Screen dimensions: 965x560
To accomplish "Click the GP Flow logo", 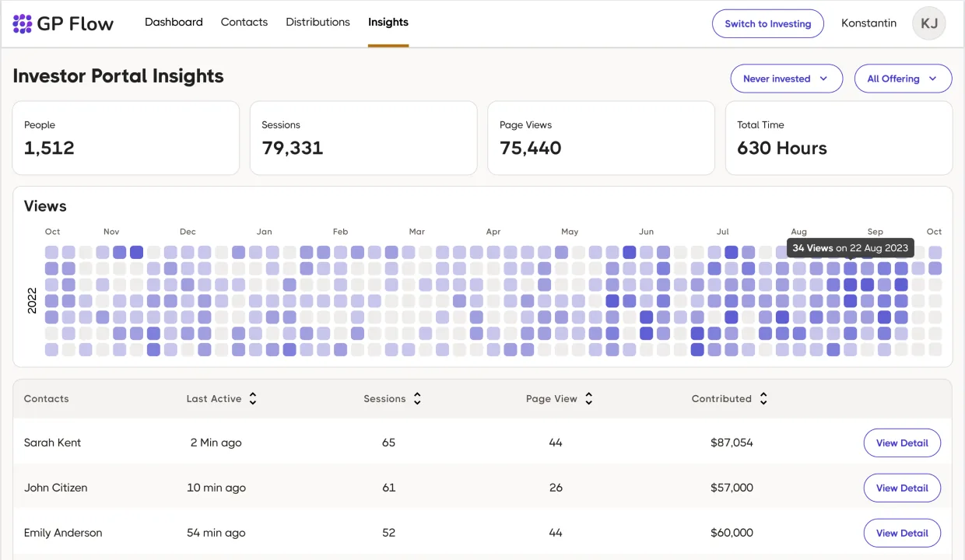I will tap(63, 23).
